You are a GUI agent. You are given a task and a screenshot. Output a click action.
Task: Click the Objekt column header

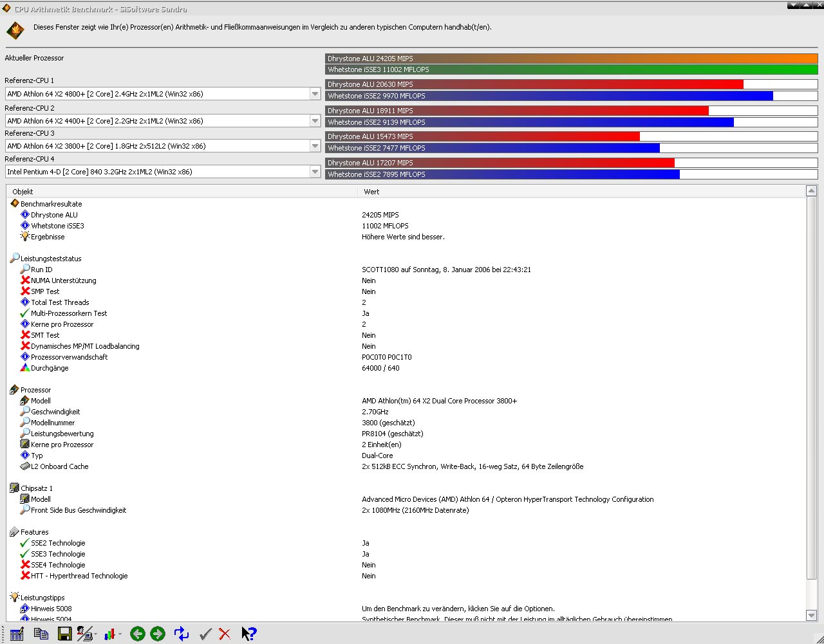click(182, 192)
